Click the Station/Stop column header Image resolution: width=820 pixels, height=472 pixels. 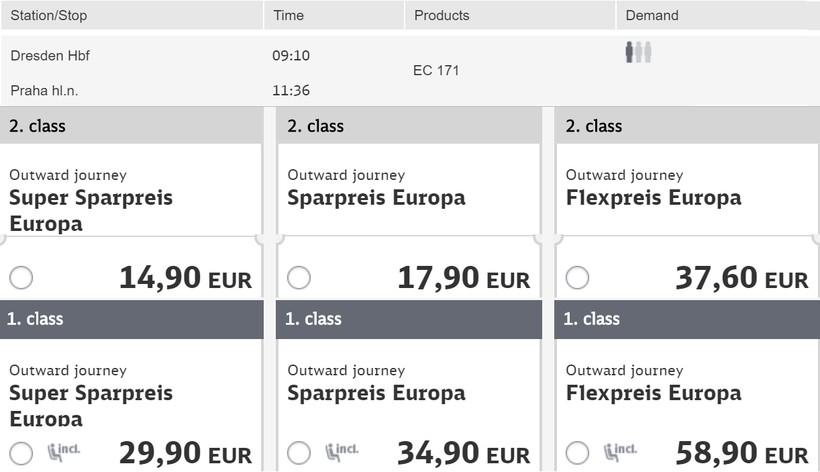coord(48,15)
